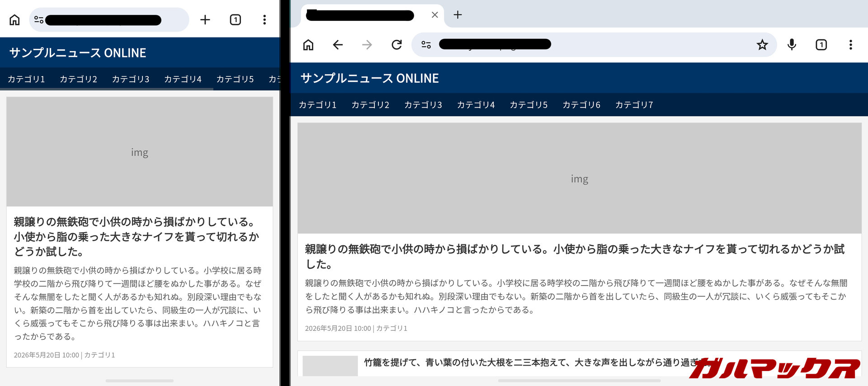Select カテゴリ1 in left browser navigation
This screenshot has width=868, height=386.
point(26,79)
